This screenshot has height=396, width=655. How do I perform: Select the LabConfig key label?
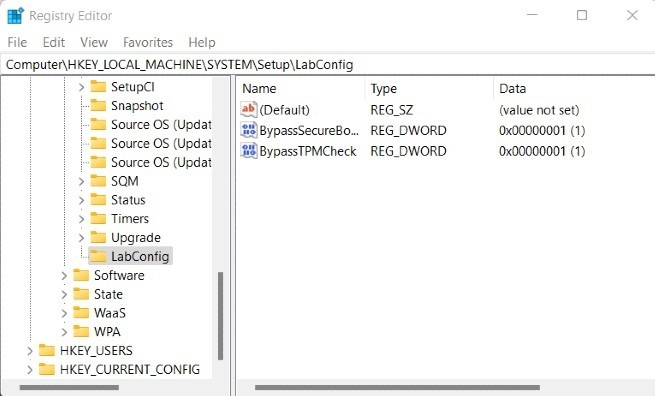click(x=140, y=256)
